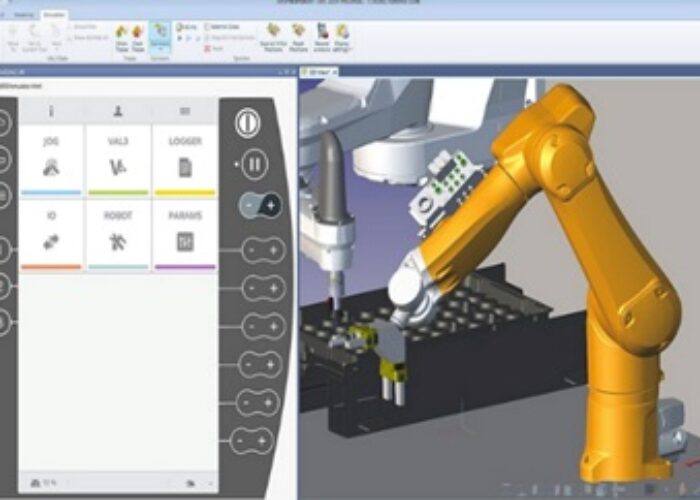
Task: Select the 3D view document tab
Action: [x=322, y=73]
